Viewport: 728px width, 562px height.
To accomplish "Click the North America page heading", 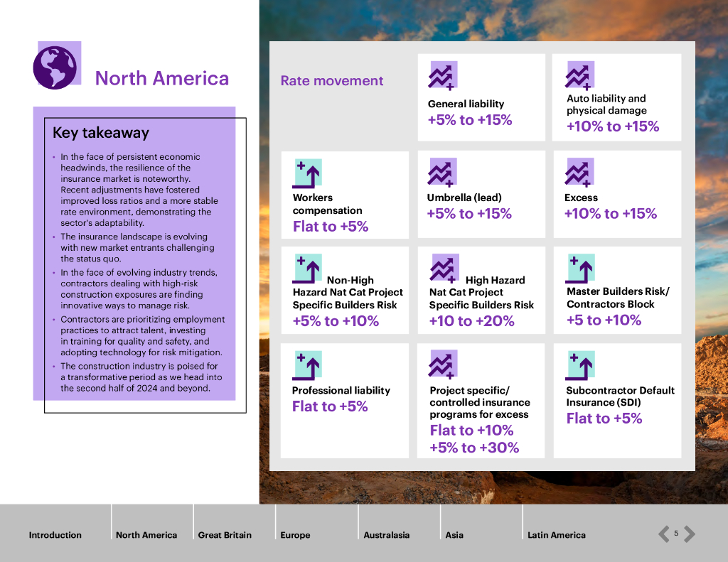I will point(162,78).
